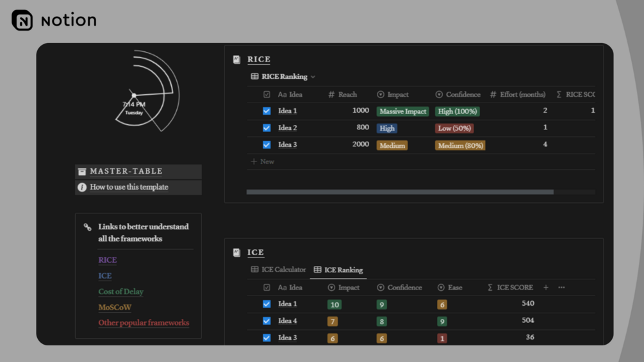Image resolution: width=644 pixels, height=362 pixels.
Task: Select the ICE Ranking tab
Action: 338,270
